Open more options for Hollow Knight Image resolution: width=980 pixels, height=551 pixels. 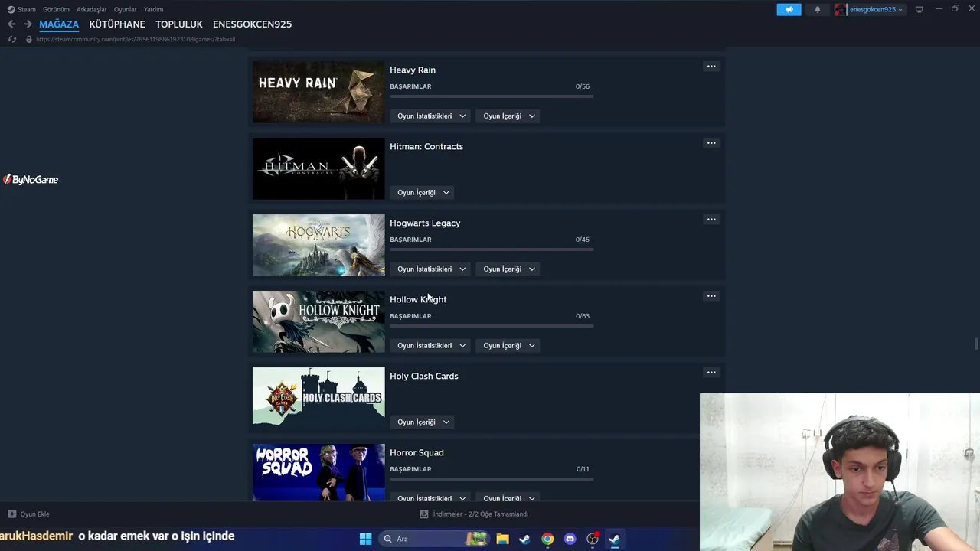[x=711, y=296]
